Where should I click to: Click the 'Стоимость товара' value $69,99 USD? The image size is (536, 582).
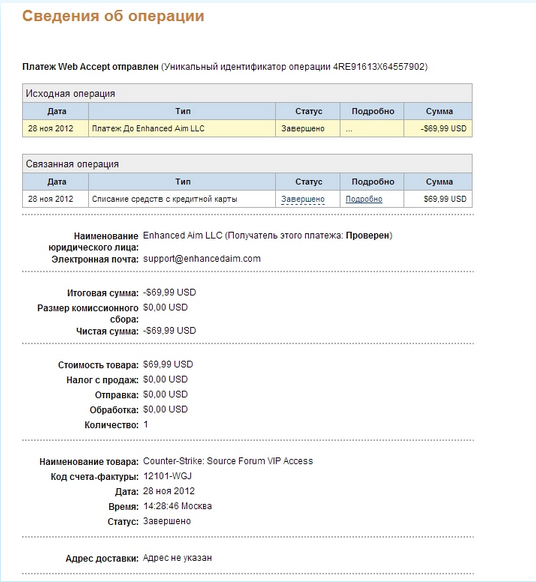click(168, 364)
